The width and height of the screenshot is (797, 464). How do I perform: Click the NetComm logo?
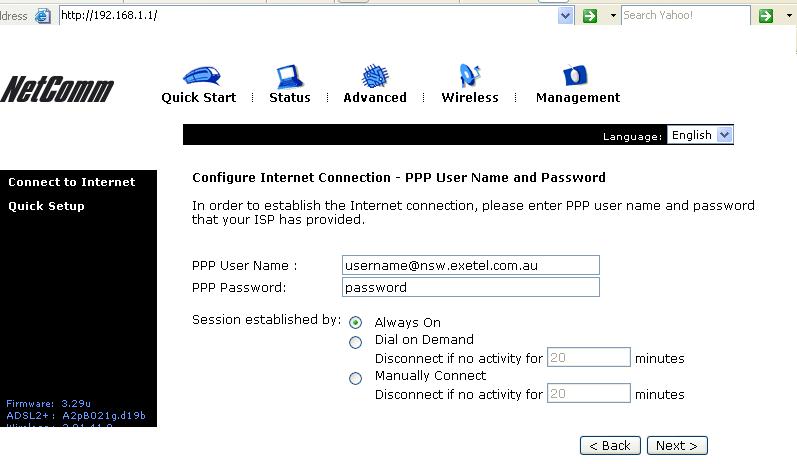57,89
